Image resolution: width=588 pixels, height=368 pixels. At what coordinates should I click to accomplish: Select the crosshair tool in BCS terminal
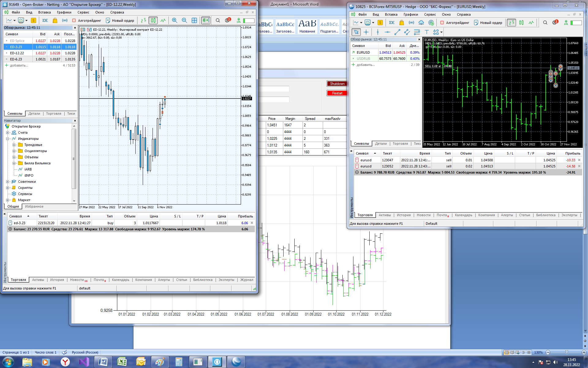coord(366,32)
